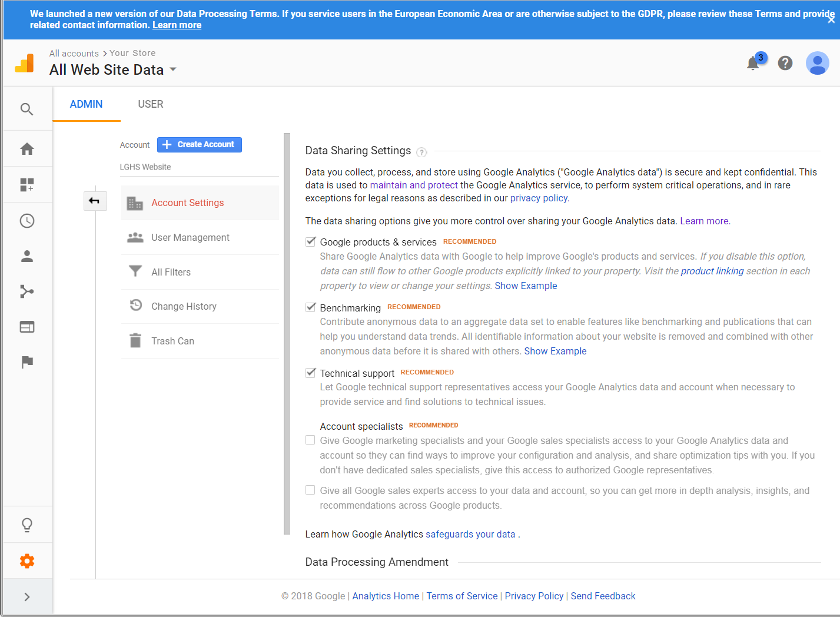Uncheck Google products & services checkbox

point(310,241)
